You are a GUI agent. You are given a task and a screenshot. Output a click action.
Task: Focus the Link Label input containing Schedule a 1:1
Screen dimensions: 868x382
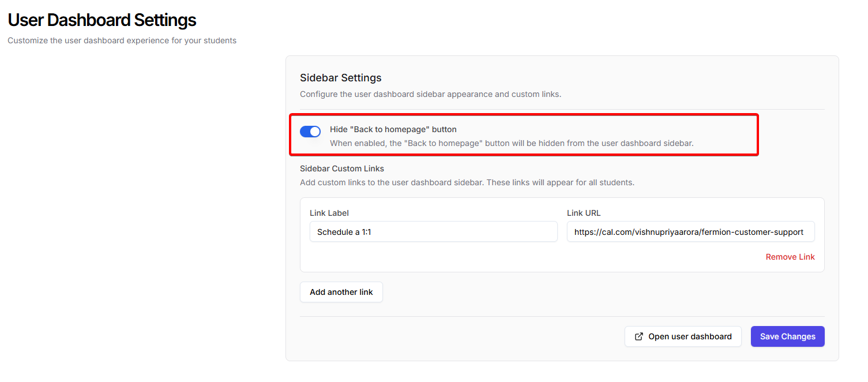tap(433, 232)
